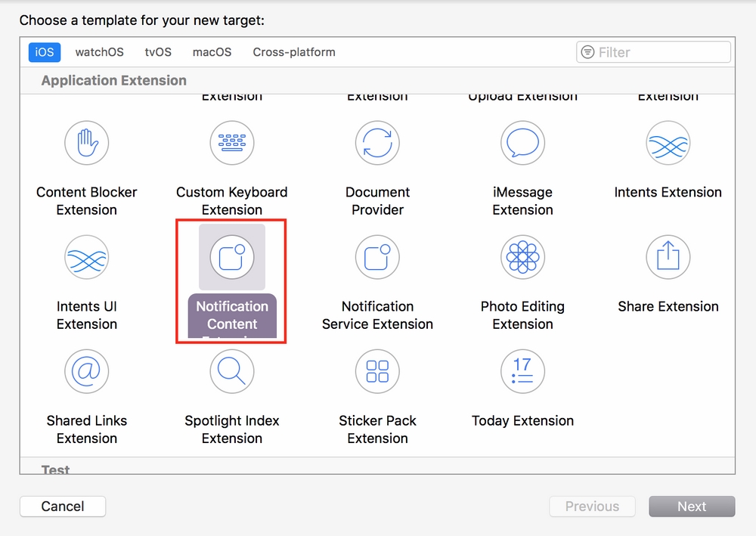756x536 pixels.
Task: Click the Cancel button
Action: pos(63,507)
